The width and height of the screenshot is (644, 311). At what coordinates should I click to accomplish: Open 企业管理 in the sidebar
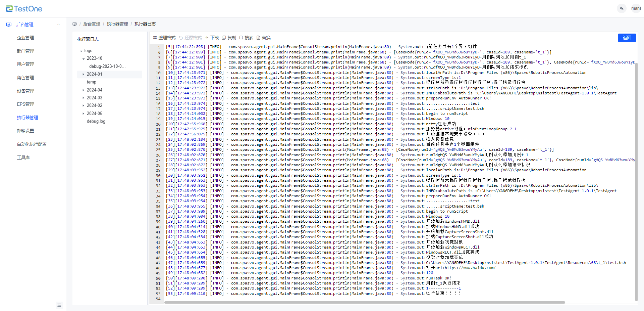[x=25, y=38]
